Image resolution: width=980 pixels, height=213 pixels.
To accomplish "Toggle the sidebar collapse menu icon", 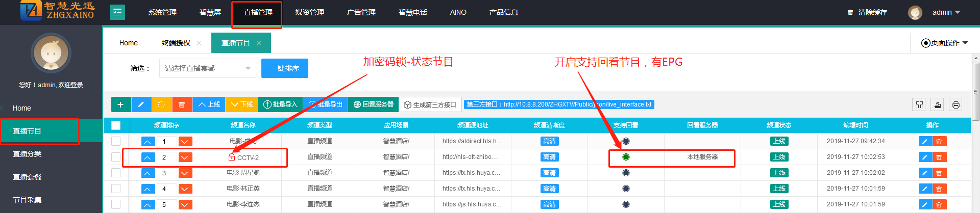I will click(x=117, y=12).
